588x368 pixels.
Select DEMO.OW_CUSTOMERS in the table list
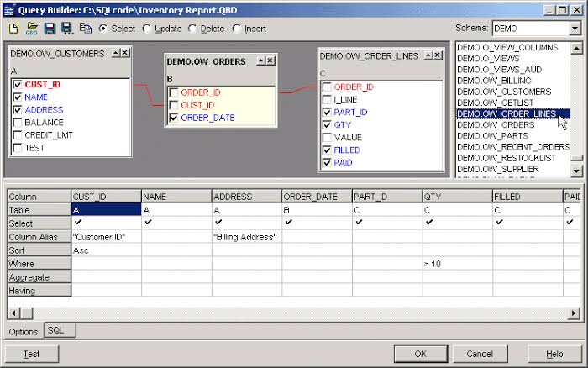(x=512, y=92)
